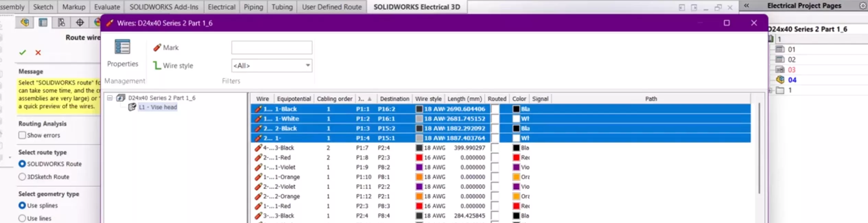Click folder 1 icon in project pages
The height and width of the screenshot is (223, 868).
780,90
